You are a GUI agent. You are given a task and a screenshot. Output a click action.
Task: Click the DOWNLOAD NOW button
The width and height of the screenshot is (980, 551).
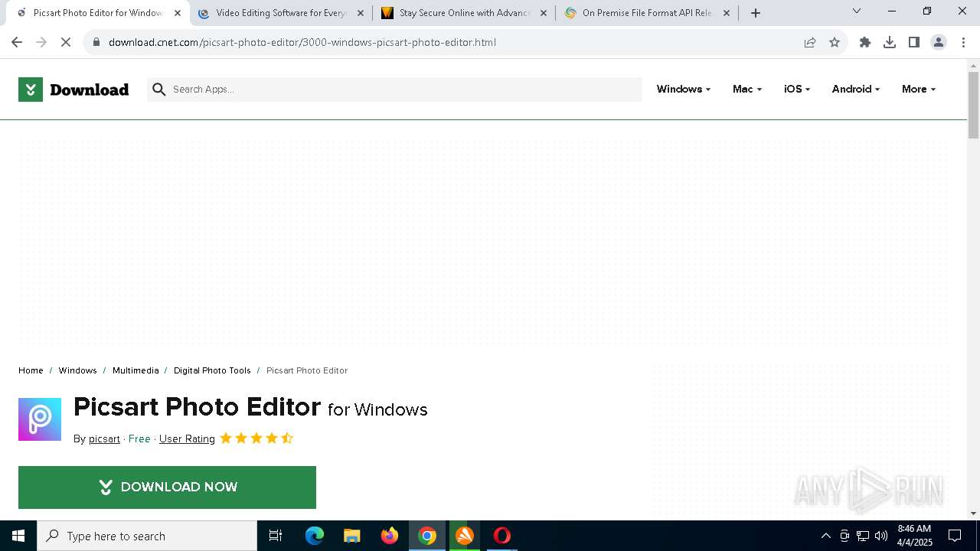pos(167,487)
